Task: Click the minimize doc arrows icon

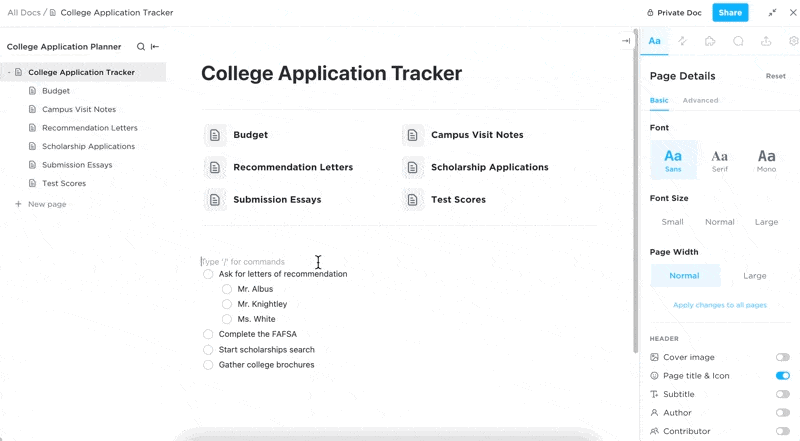Action: 772,13
